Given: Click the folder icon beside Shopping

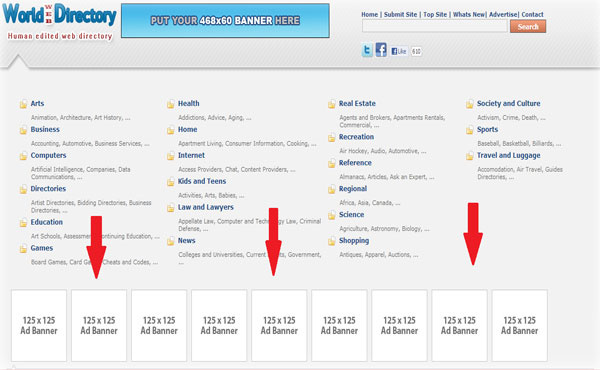Looking at the screenshot, I should pos(332,241).
